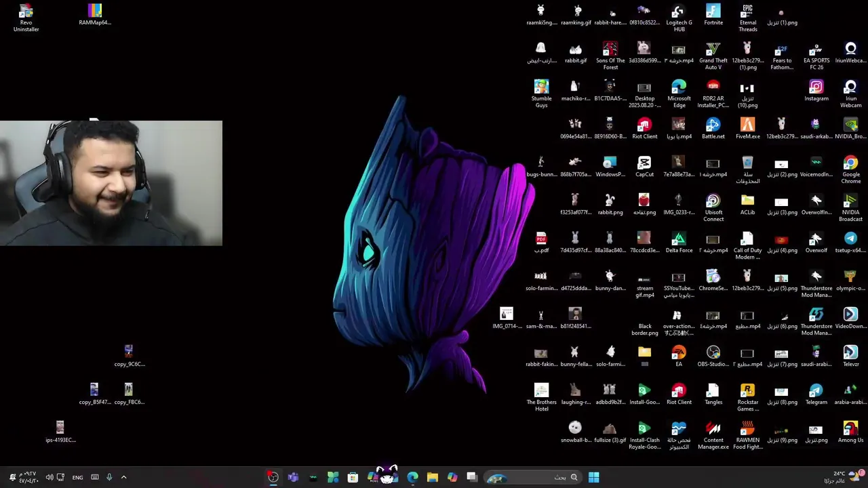The image size is (868, 488).
Task: Open Microsoft Store from taskbar
Action: [x=353, y=477]
